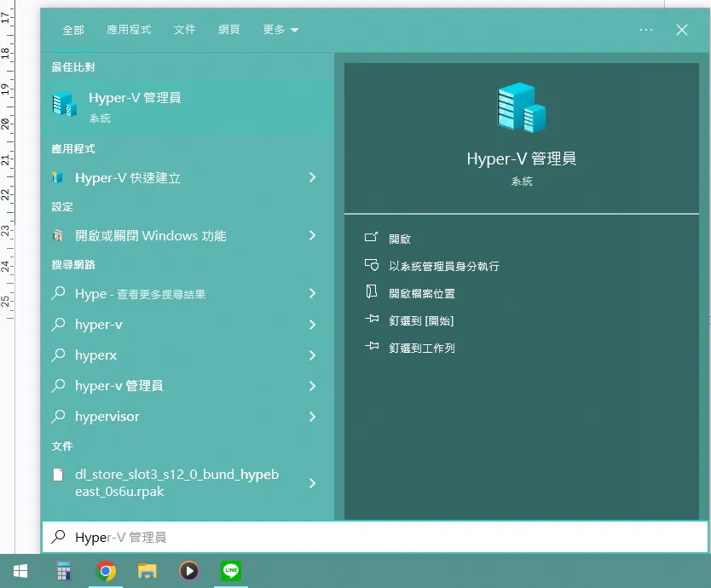Expand the hypervisor web suggestion arrow
The height and width of the screenshot is (588, 711).
click(312, 417)
